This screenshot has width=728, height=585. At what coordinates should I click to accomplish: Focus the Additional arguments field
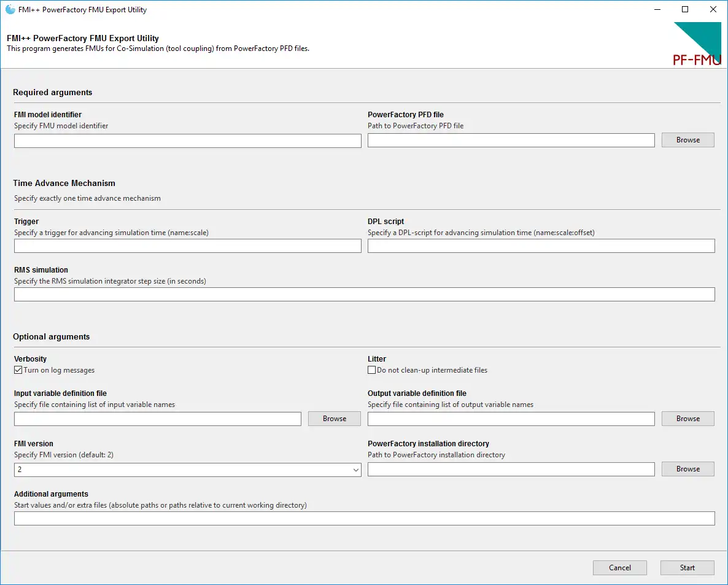point(365,518)
